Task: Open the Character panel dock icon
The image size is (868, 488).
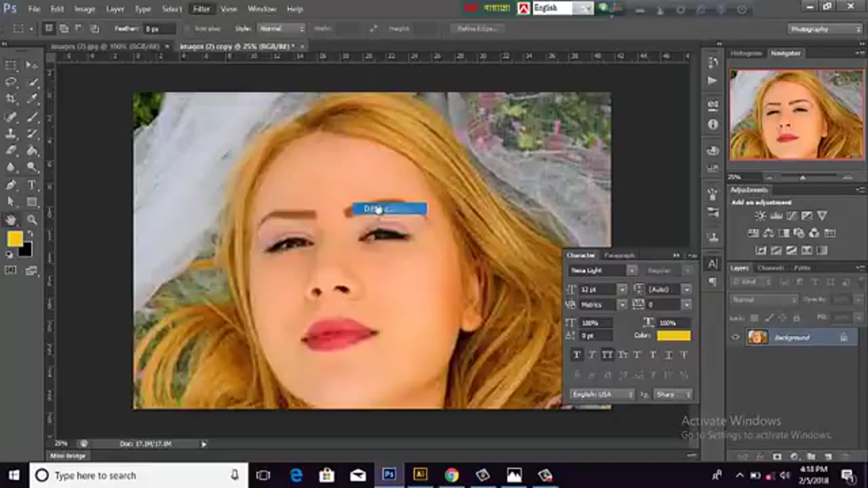Action: tap(713, 264)
